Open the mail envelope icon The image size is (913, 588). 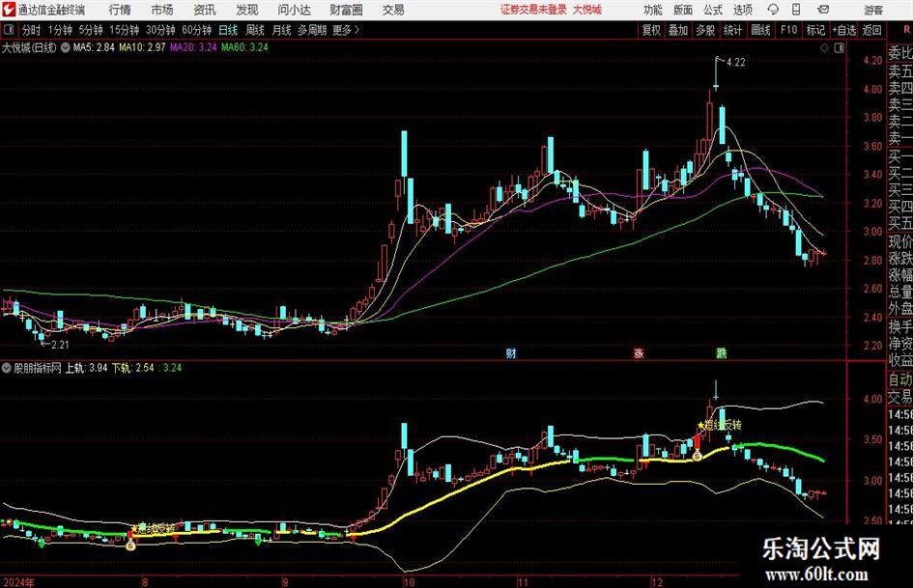coord(823,10)
